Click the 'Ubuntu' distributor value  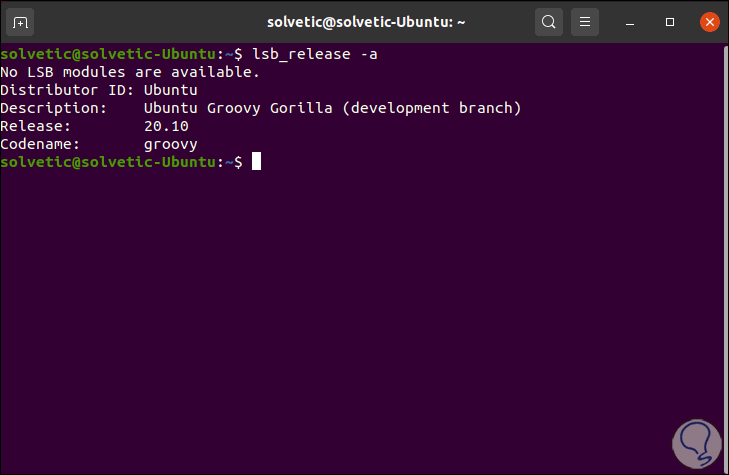(171, 90)
